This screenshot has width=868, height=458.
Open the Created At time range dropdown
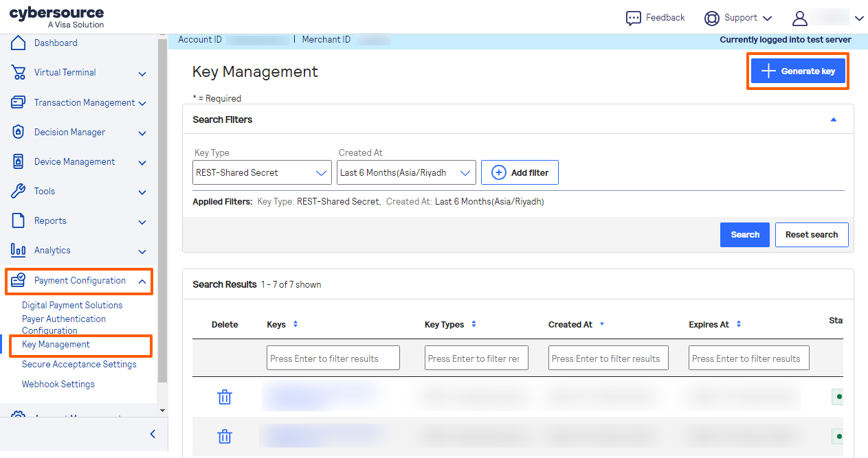(405, 172)
